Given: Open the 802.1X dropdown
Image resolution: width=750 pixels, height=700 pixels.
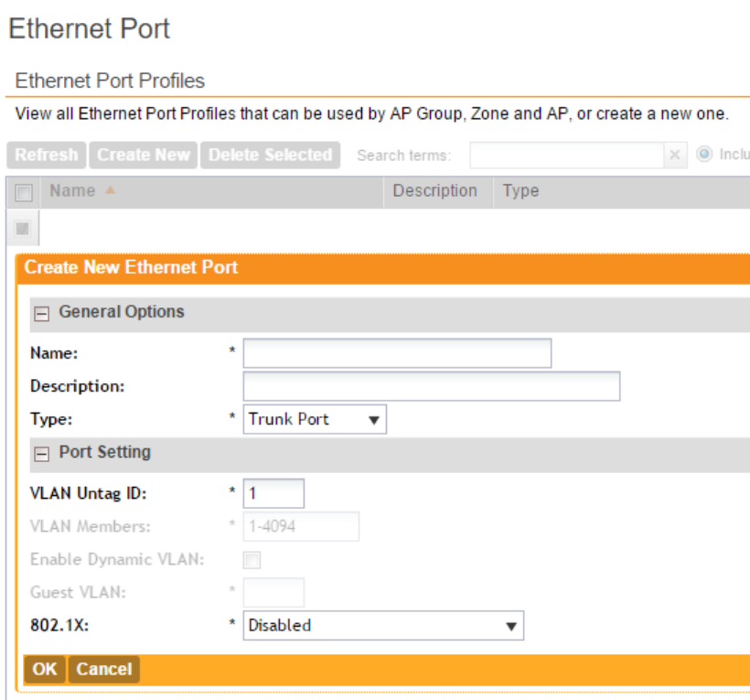Looking at the screenshot, I should [x=383, y=626].
